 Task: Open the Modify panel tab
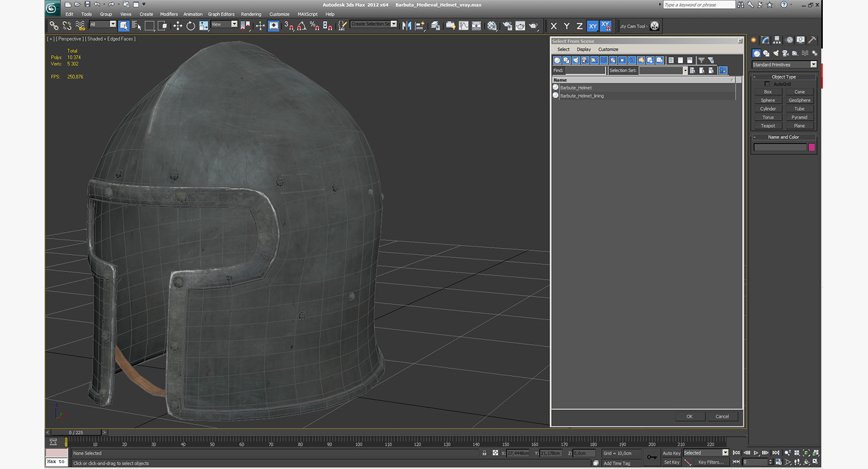pos(765,40)
